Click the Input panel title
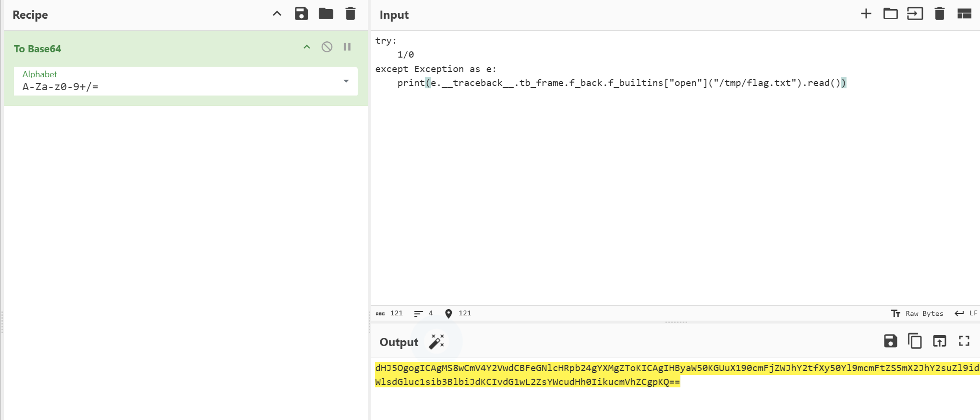Viewport: 980px width, 420px height. (x=394, y=15)
